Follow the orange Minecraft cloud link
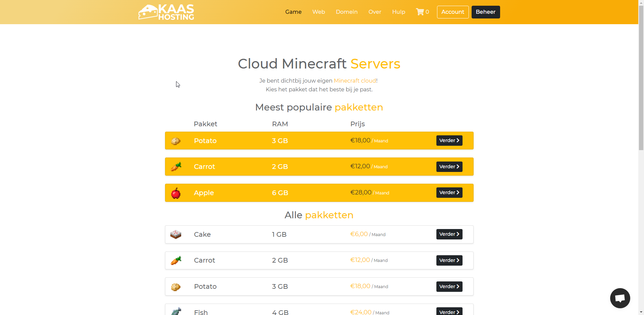Viewport: 644px width, 315px height. point(355,81)
